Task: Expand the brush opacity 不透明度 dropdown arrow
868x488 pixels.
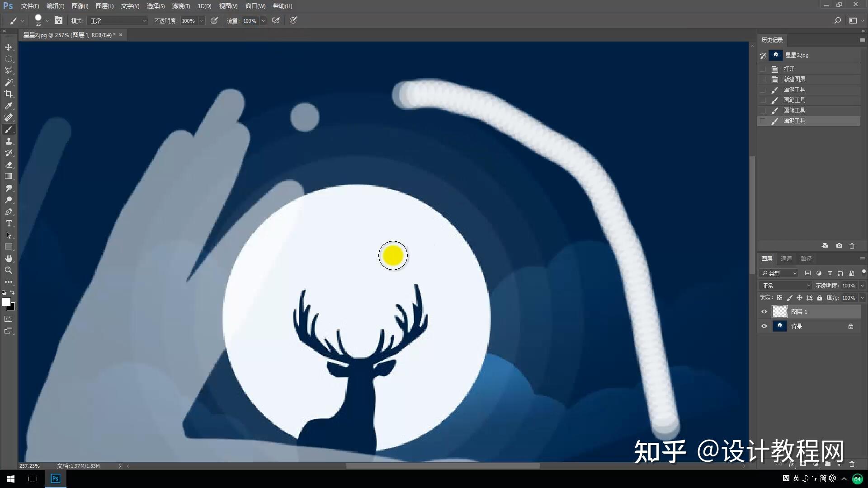Action: [x=202, y=21]
